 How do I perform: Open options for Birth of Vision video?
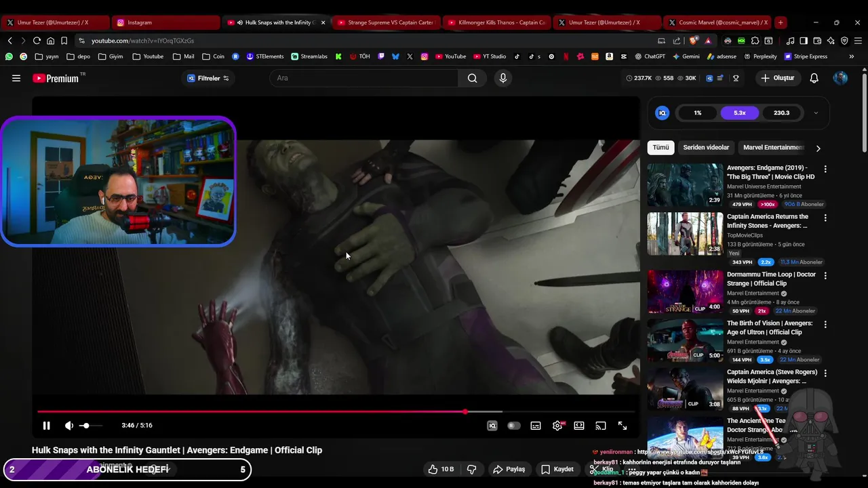(825, 325)
